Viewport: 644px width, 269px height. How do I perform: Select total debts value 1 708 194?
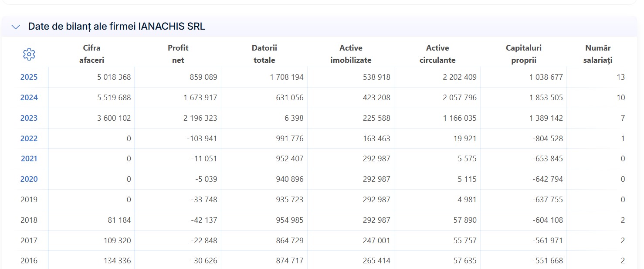(287, 77)
